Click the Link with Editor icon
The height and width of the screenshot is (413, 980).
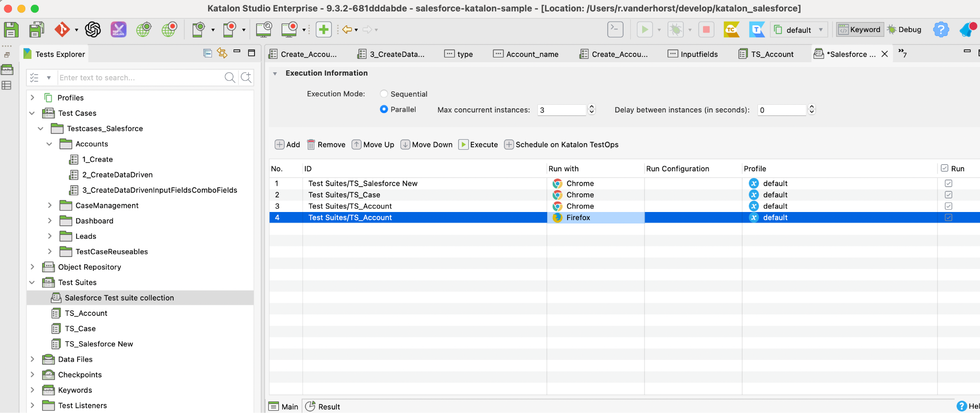222,53
